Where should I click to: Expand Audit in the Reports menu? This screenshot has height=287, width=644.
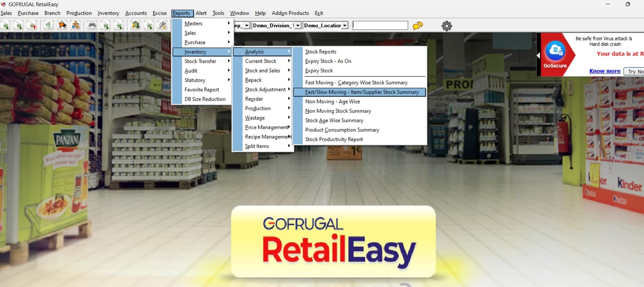(203, 71)
